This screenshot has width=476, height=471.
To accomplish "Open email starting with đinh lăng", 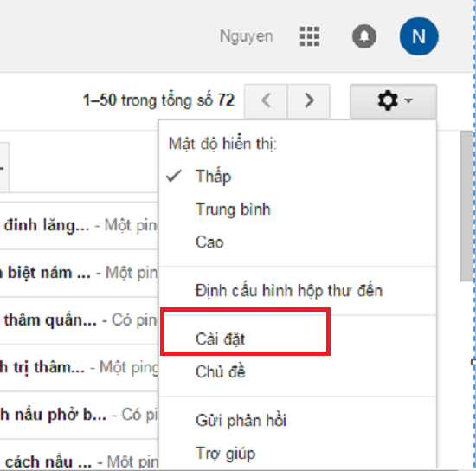I will pyautogui.click(x=79, y=226).
